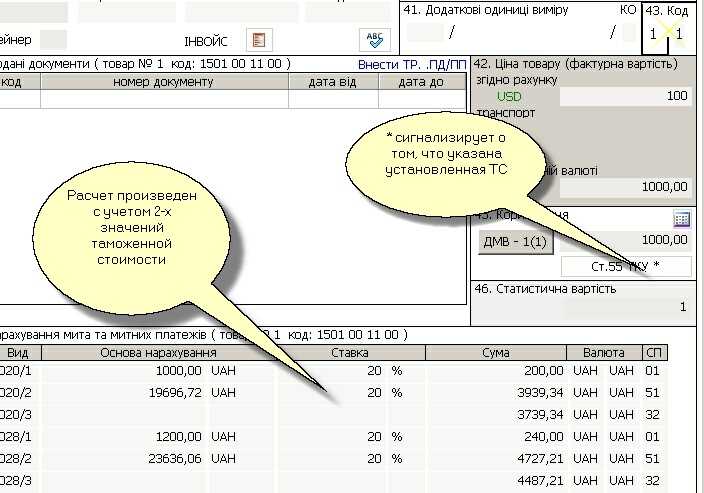Viewport: 704px width, 493px height.
Task: Click the Ставка column header
Action: pos(350,353)
